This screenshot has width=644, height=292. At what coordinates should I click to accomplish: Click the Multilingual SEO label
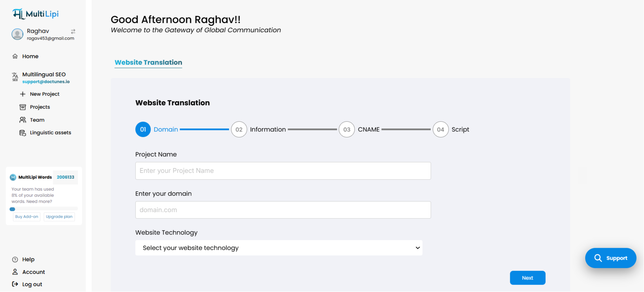(x=44, y=74)
